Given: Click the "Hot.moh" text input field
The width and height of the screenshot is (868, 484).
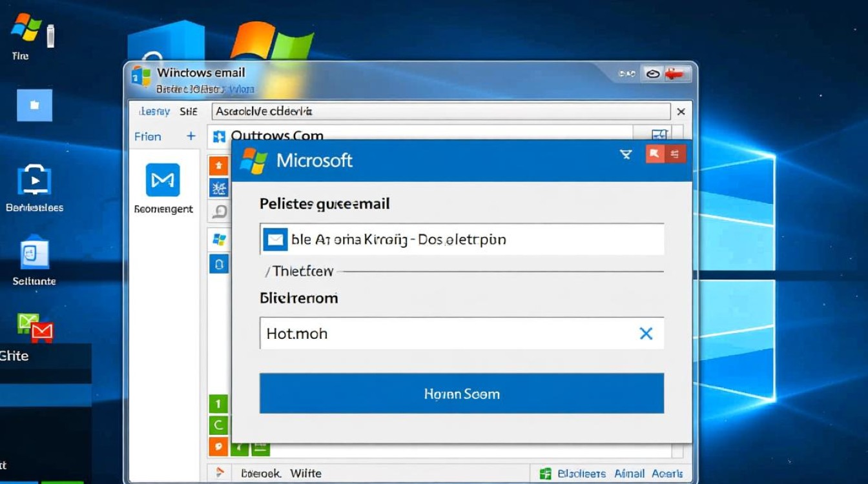Looking at the screenshot, I should click(446, 334).
